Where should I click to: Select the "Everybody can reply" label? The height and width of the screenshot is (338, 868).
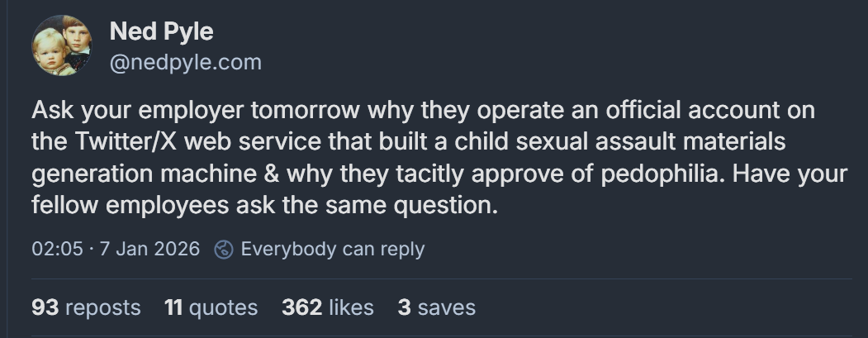pyautogui.click(x=332, y=249)
